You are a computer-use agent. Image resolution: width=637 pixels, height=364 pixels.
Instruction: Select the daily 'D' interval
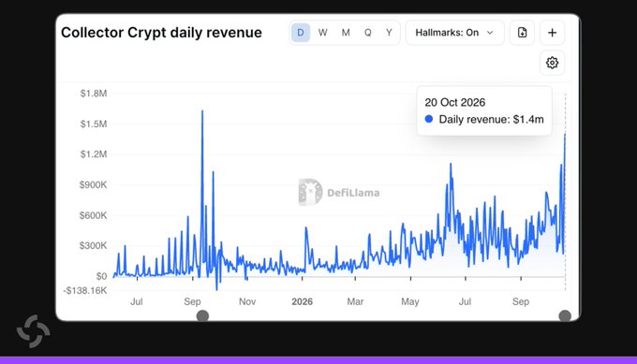301,33
